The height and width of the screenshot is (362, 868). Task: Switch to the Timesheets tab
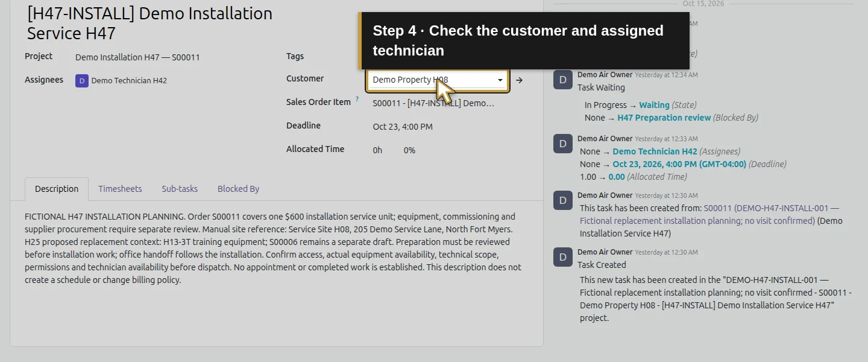120,189
